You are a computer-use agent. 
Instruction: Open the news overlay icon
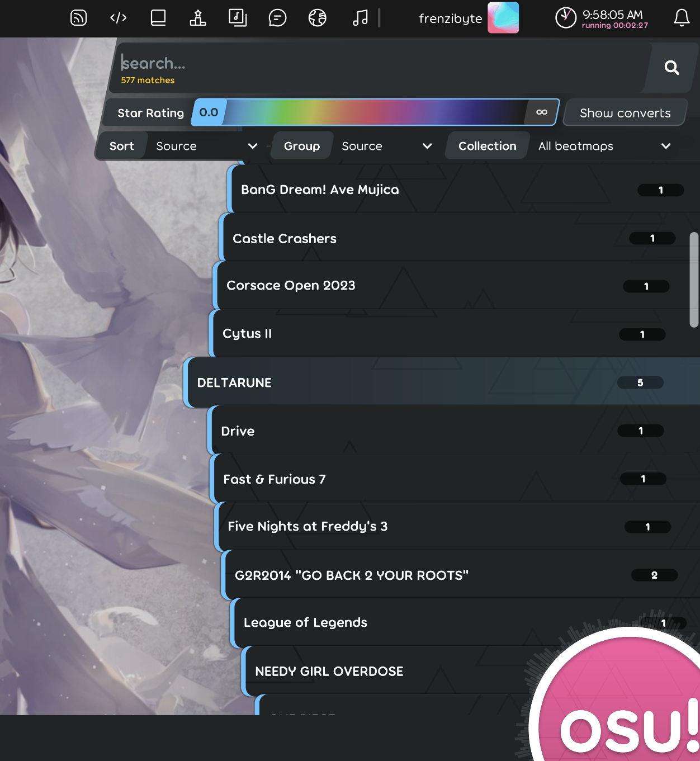[78, 18]
